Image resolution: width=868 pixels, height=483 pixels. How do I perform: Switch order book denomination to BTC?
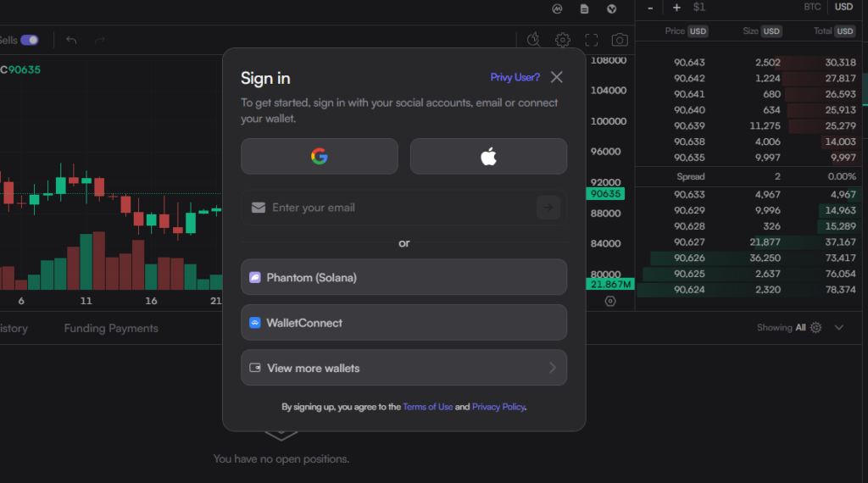pyautogui.click(x=812, y=7)
